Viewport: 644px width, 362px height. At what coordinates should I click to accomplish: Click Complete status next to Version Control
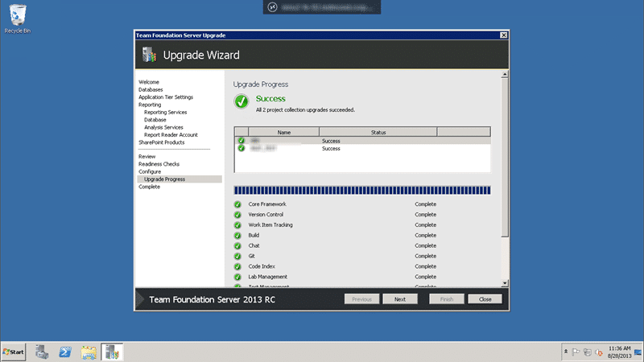(x=426, y=215)
